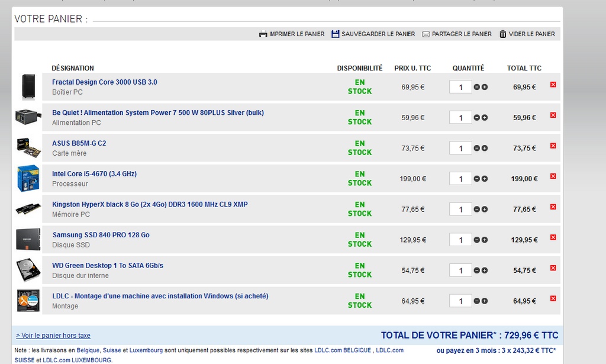Remove Kingston HyperX memory from cart
Screen dimensions: 606x364
pyautogui.click(x=553, y=207)
